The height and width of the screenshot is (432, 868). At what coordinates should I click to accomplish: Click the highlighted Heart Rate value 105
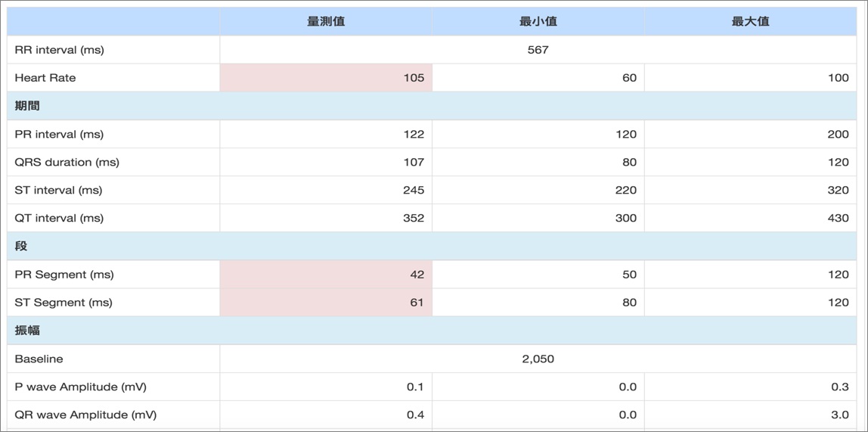(x=414, y=78)
